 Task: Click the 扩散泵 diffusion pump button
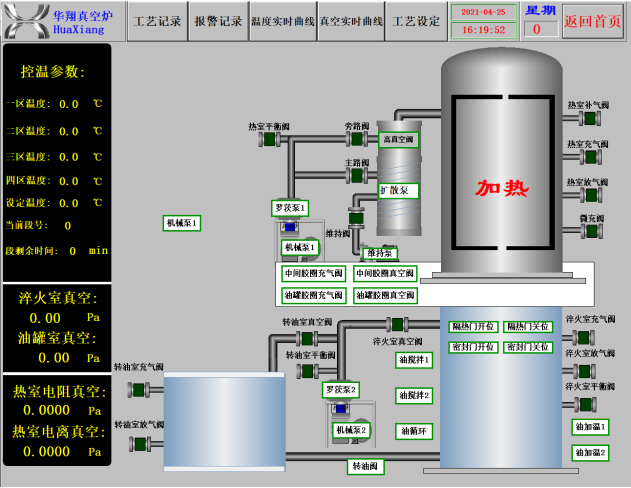398,190
